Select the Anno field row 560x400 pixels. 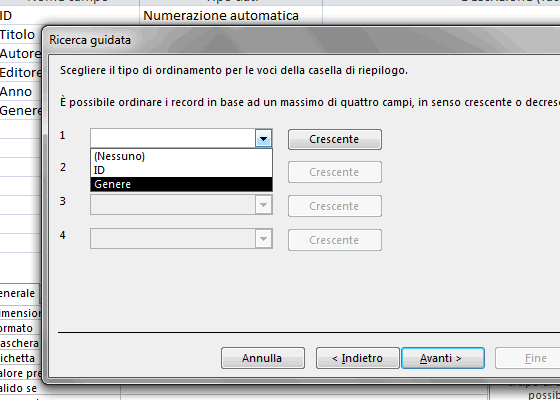tap(20, 92)
